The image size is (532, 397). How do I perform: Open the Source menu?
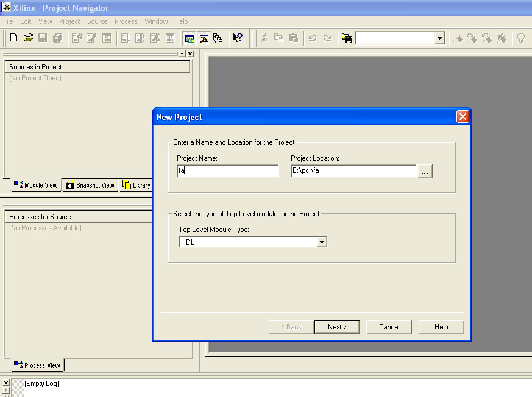[x=97, y=21]
